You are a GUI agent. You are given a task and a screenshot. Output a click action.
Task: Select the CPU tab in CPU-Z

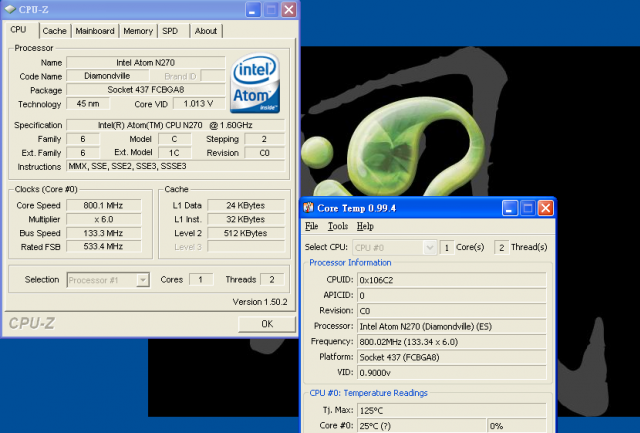[18, 30]
